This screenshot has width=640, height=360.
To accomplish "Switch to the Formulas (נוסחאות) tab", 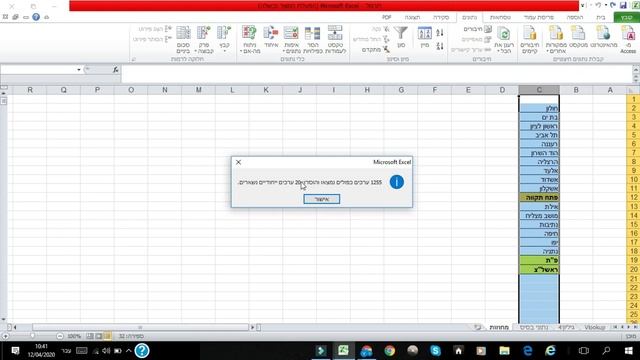I will [500, 17].
